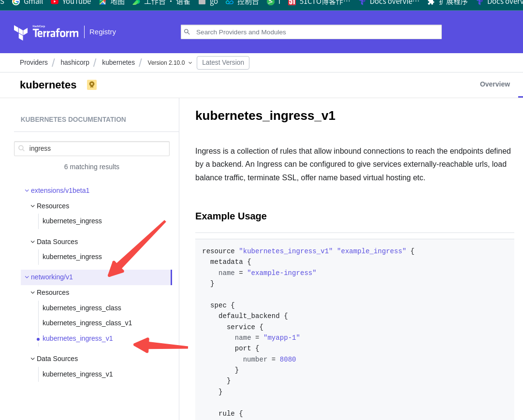The width and height of the screenshot is (523, 420).
Task: Click the default_backend line in code
Action: tap(253, 316)
